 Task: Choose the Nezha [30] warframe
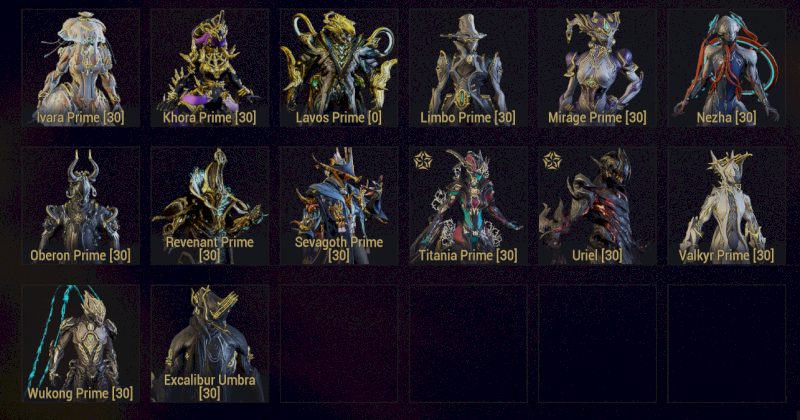pos(727,67)
